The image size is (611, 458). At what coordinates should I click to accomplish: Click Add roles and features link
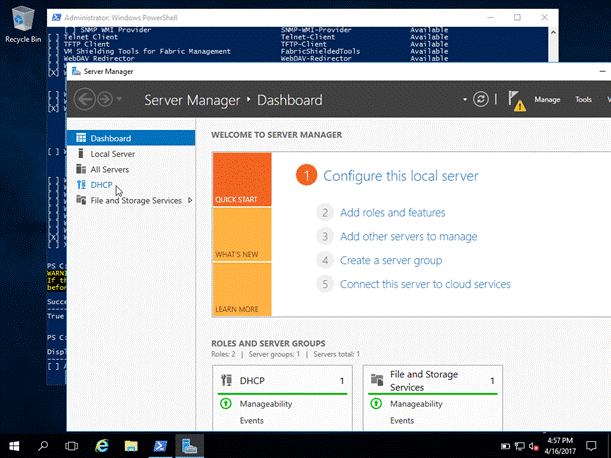392,212
